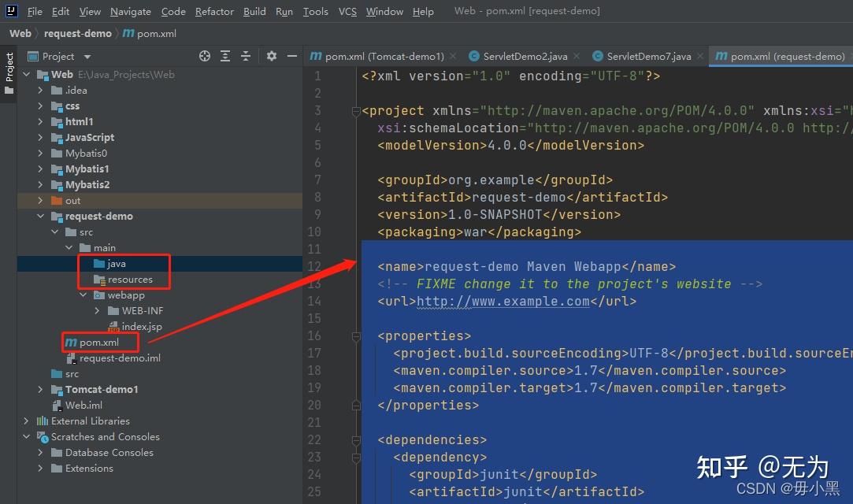The height and width of the screenshot is (504, 853).
Task: Expand the out folder
Action: [40, 201]
